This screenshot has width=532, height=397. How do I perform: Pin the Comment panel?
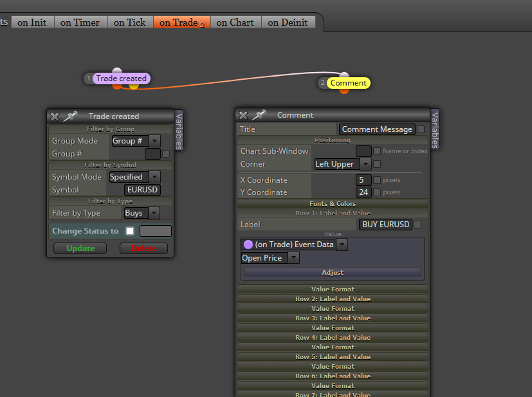259,115
